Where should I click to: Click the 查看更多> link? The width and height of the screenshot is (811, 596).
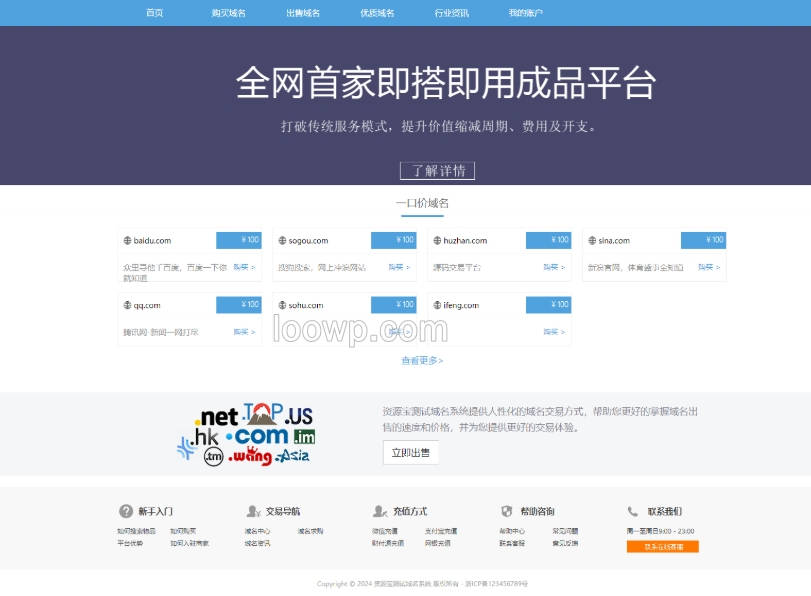tap(423, 361)
